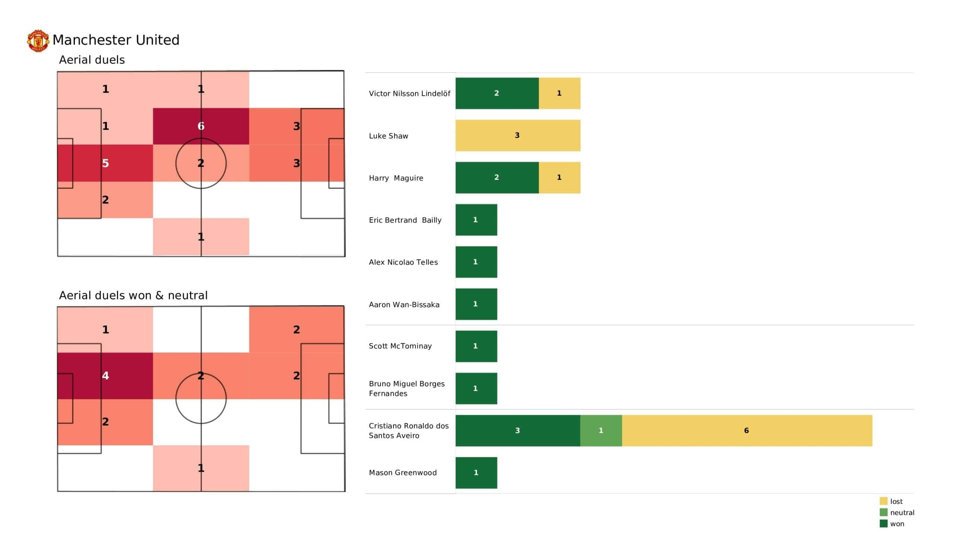Select the Aaron Wan-Bissaka player label
The width and height of the screenshot is (954, 560).
[404, 305]
